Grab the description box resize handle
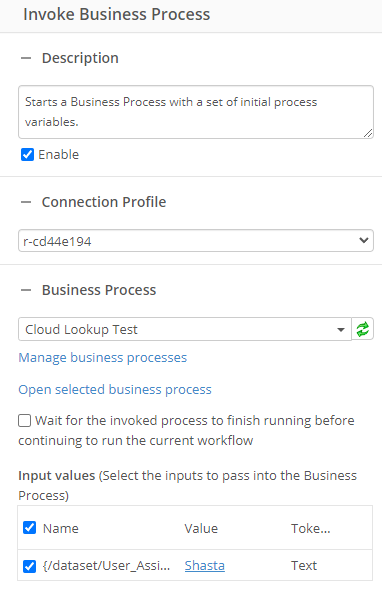Image resolution: width=382 pixels, height=593 pixels. tap(368, 133)
